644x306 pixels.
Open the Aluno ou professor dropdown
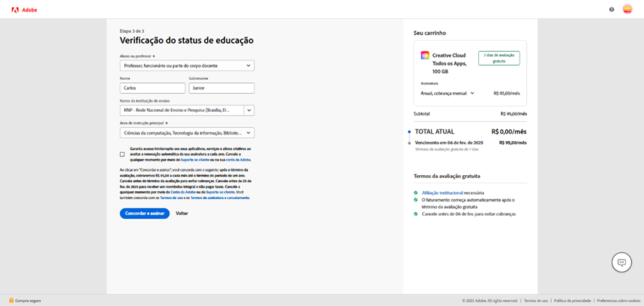[187, 65]
